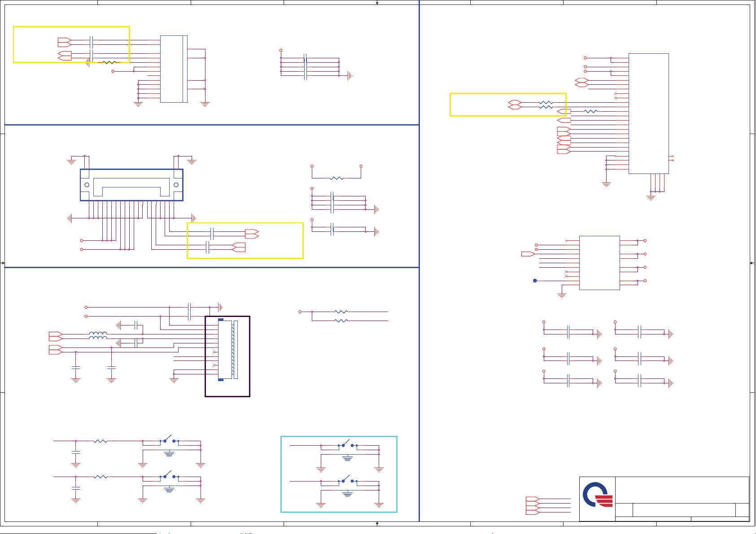Click the large IC body at top right
This screenshot has height=534, width=756.
tap(648, 113)
